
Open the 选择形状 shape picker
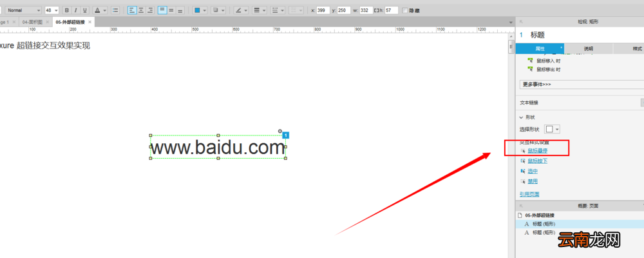coord(552,129)
